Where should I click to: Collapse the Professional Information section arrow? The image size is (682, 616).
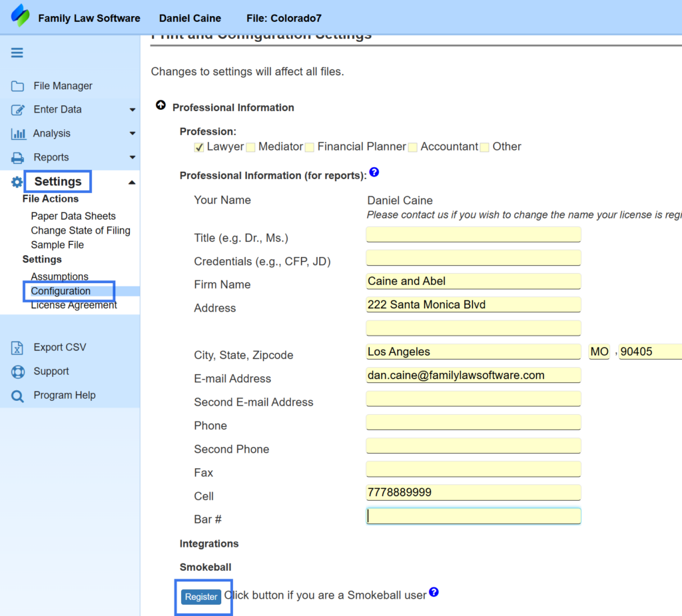pos(161,106)
